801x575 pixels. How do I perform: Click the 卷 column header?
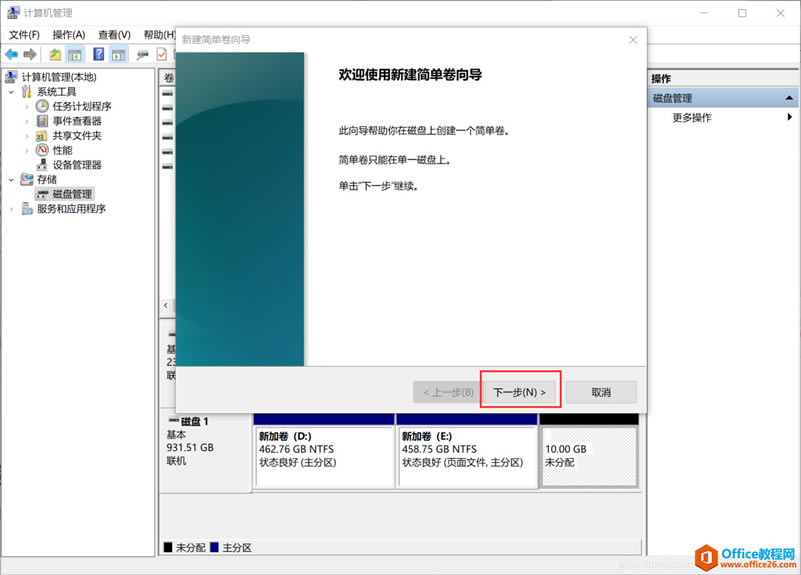pos(169,78)
